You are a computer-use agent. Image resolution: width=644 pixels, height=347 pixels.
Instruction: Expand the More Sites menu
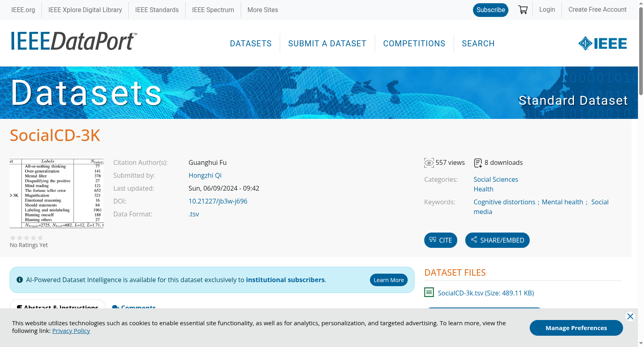263,10
